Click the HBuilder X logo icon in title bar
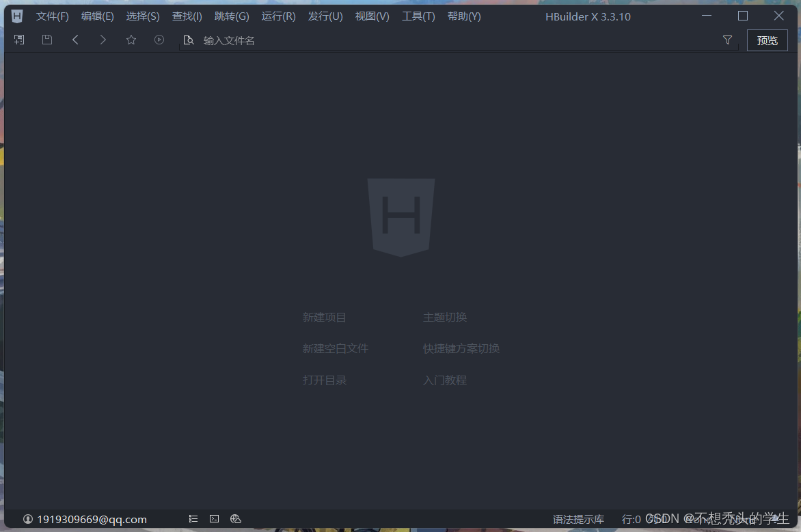This screenshot has width=801, height=532. (17, 16)
